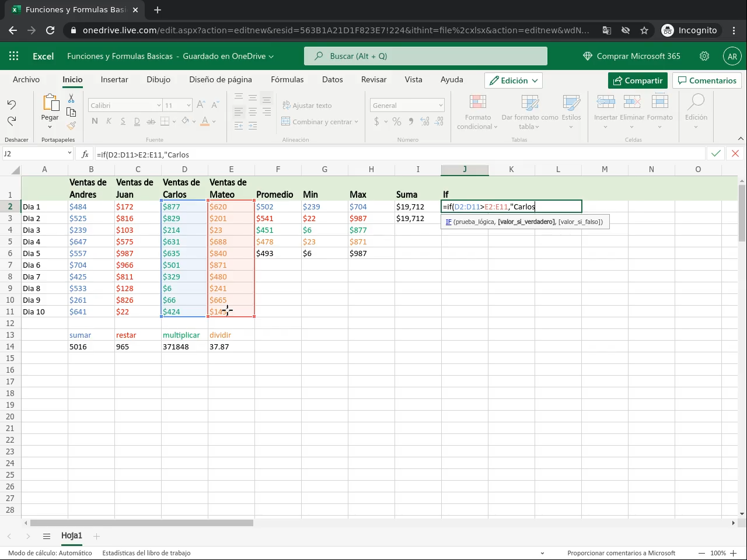Collapse the ribbon with chevron
The height and width of the screenshot is (560, 747).
[741, 139]
